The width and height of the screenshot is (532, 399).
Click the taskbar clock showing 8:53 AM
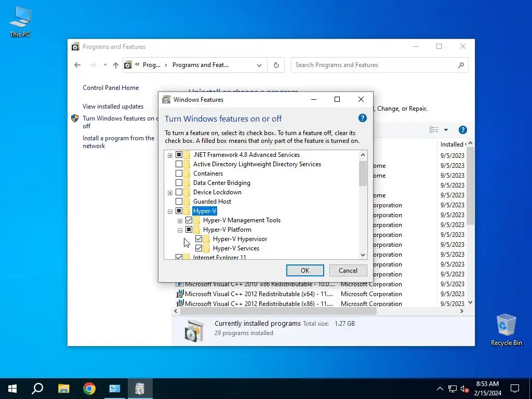(487, 389)
